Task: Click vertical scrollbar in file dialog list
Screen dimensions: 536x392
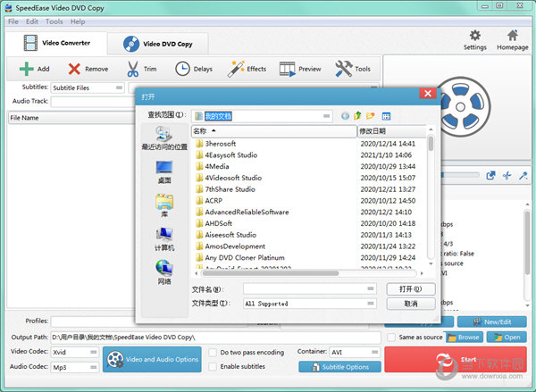Action: pyautogui.click(x=431, y=144)
